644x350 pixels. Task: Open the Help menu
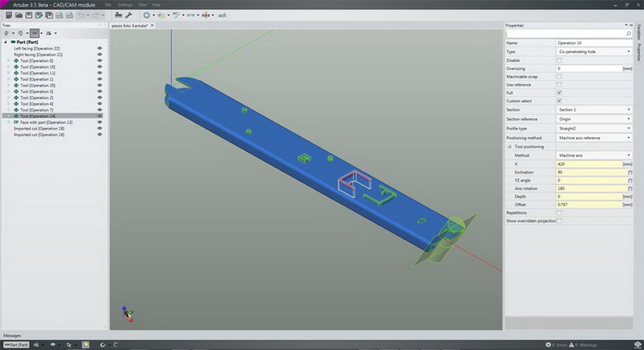click(157, 5)
